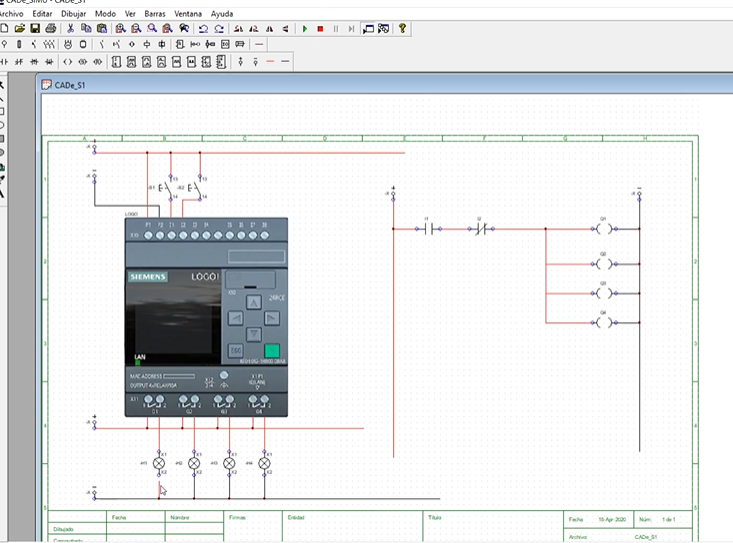This screenshot has width=733, height=543.
Task: Click the zoom in magnifier icon
Action: pos(121,29)
